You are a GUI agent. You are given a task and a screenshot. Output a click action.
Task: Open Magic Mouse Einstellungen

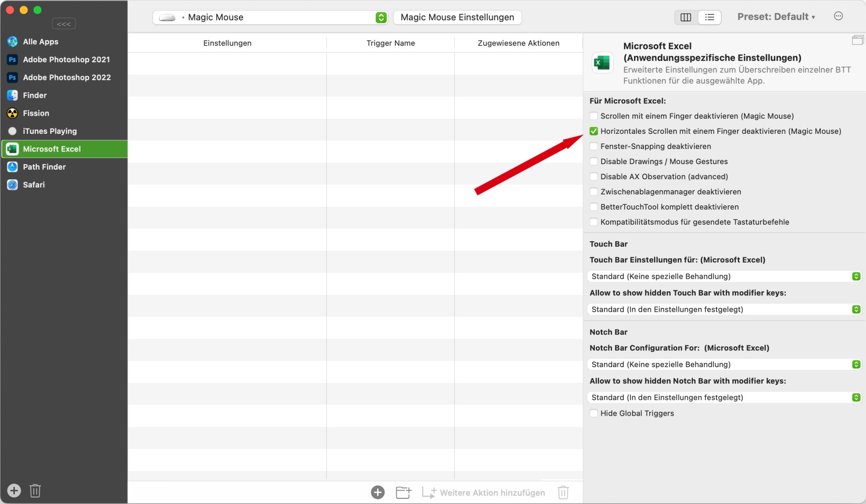click(457, 17)
